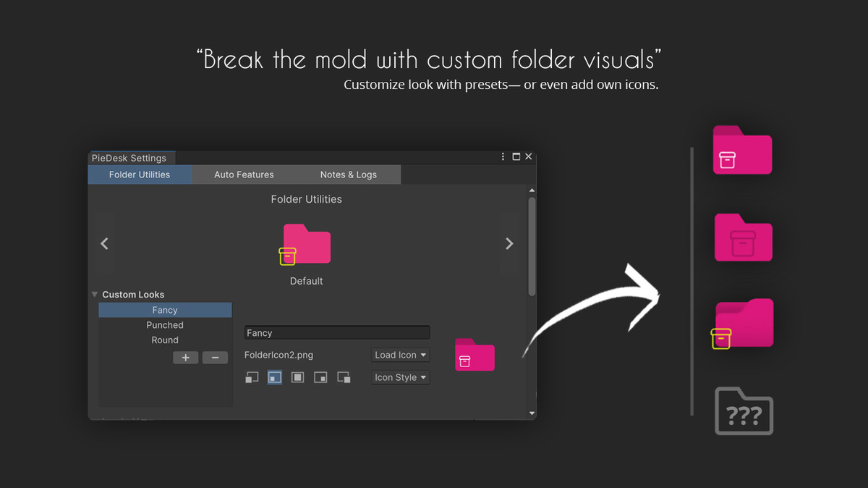Open the Notes & Logs tab
868x488 pixels.
tap(348, 174)
